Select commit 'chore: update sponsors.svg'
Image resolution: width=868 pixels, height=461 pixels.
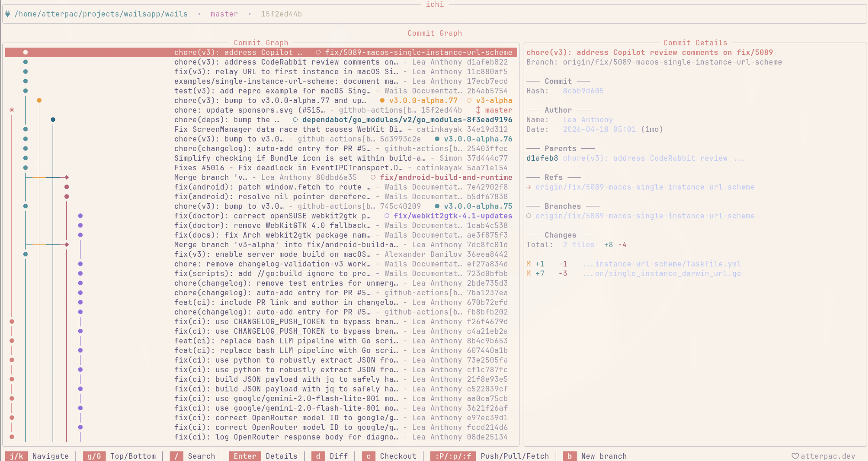point(261,110)
